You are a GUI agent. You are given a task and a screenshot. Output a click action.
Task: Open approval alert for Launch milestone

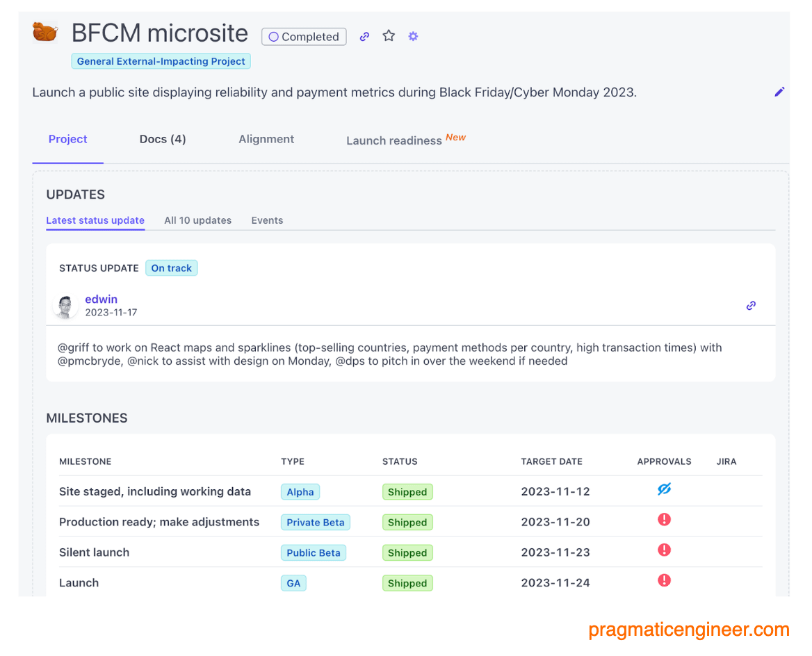[x=665, y=580]
